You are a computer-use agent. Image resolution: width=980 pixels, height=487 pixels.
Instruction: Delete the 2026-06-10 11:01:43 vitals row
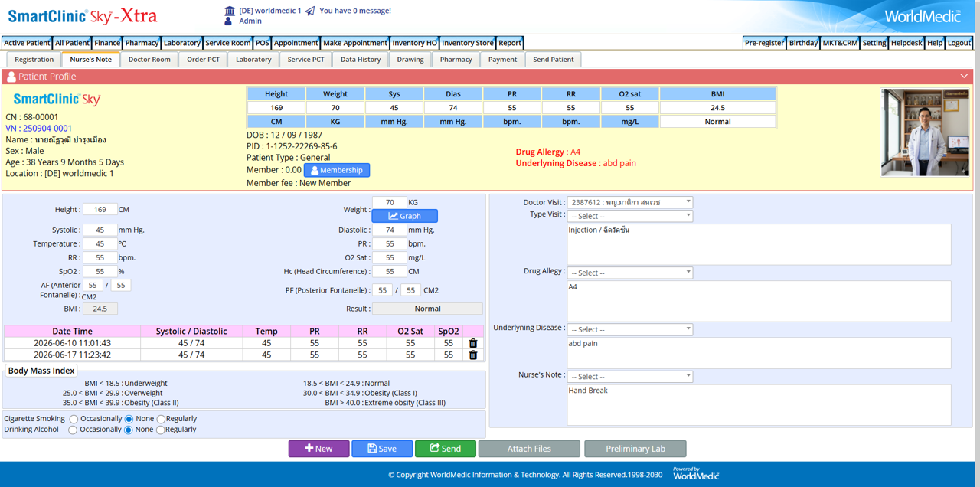tap(472, 343)
